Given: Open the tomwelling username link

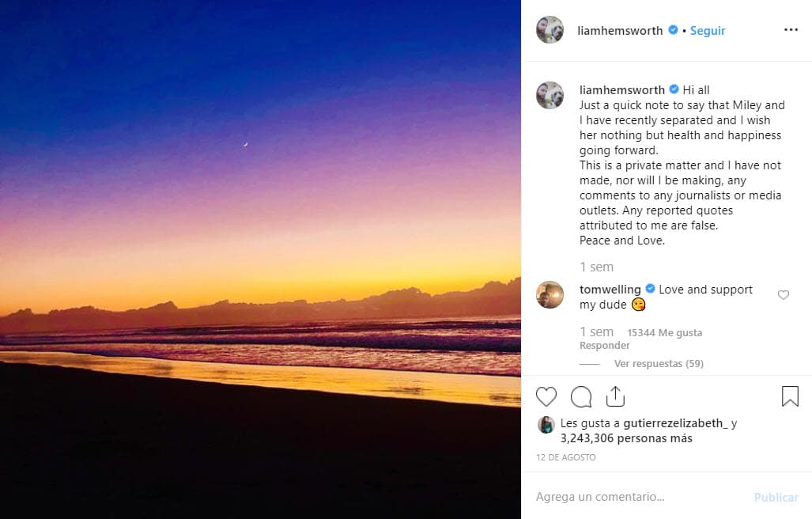Looking at the screenshot, I should click(x=611, y=290).
